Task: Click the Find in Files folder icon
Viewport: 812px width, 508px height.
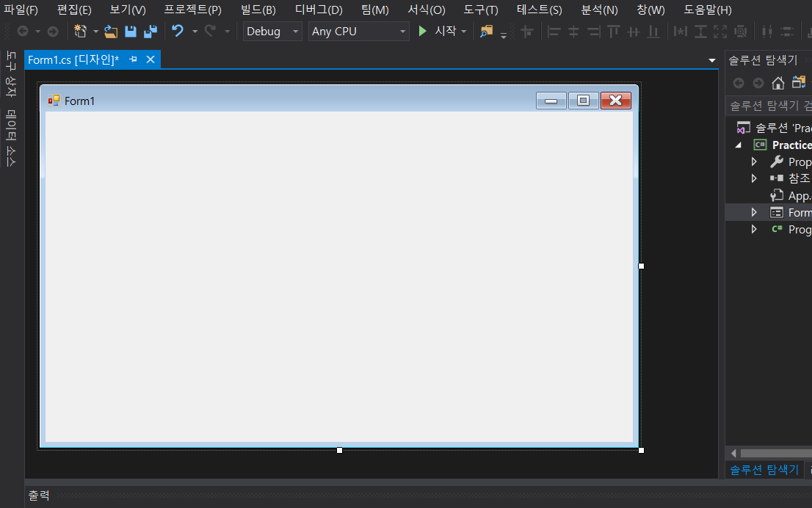Action: pos(486,32)
